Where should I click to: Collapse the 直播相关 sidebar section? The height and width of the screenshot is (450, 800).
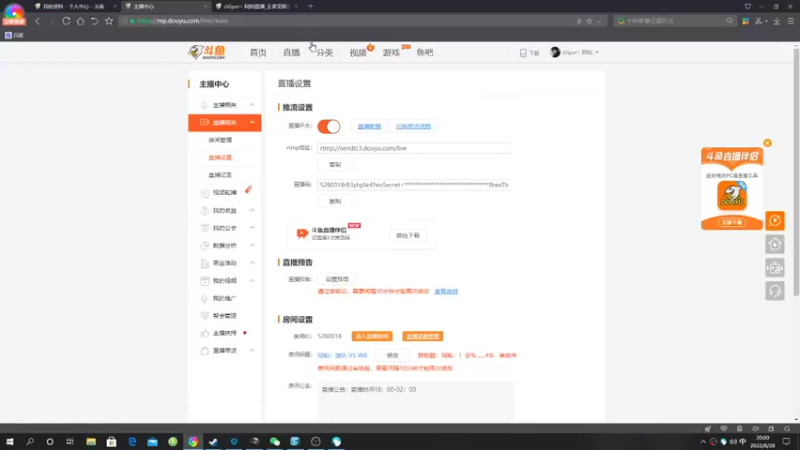[x=252, y=122]
